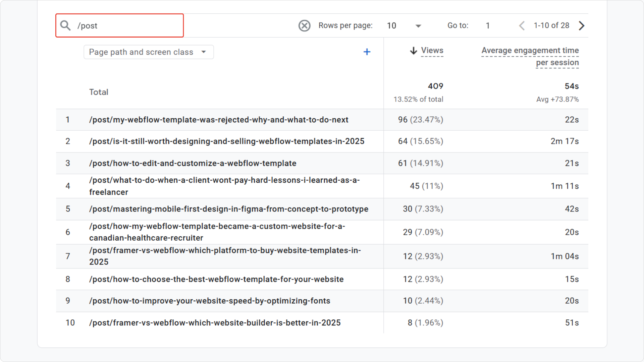Screen dimensions: 644x362
Task: Click the 45 (11%) views value
Action: coord(427,186)
